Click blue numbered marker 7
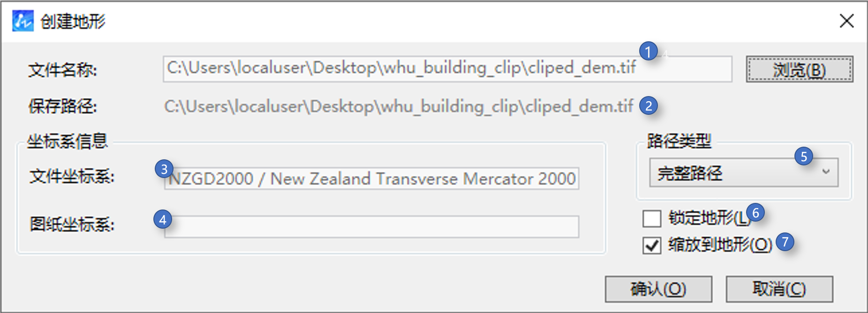Viewport: 868px width, 313px height. coord(785,242)
